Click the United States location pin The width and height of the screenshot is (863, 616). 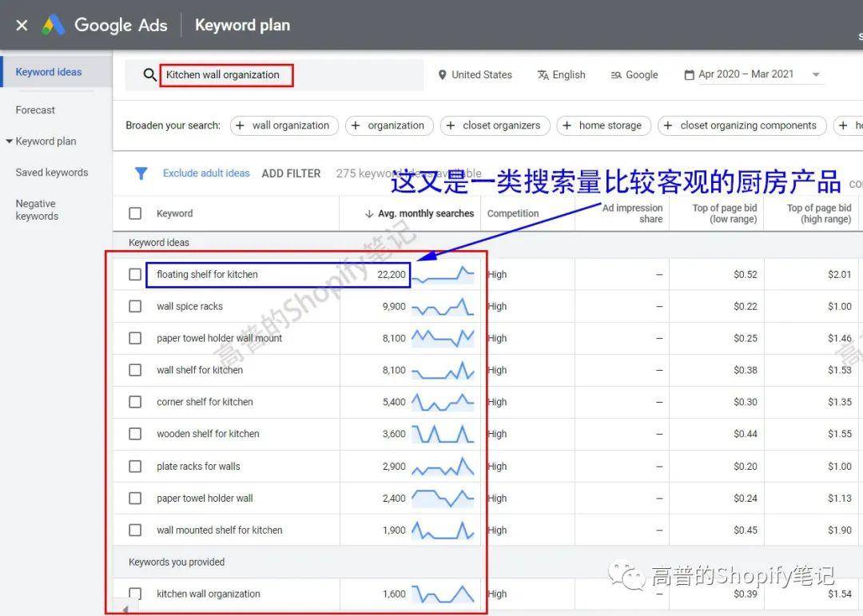[442, 75]
